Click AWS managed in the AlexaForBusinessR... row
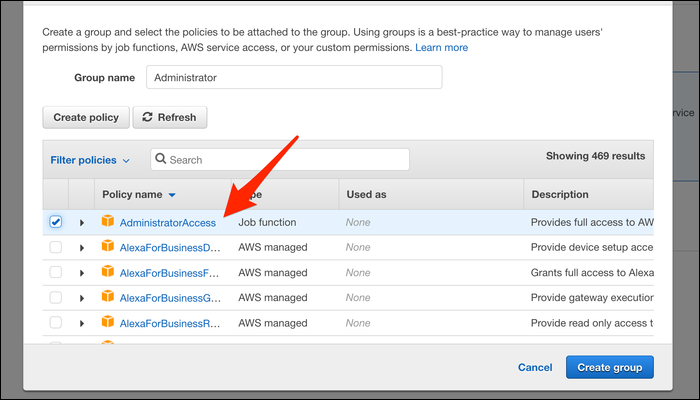Screen dimensions: 700x400 (x=273, y=323)
